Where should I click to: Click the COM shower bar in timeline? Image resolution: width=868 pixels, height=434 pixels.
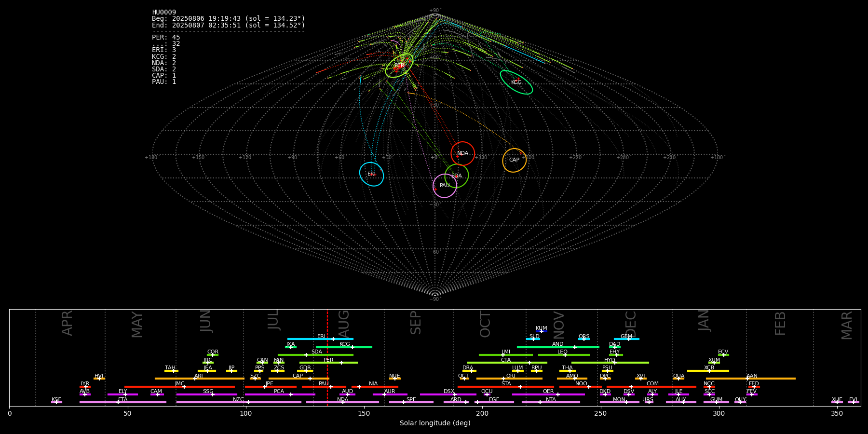click(x=651, y=387)
